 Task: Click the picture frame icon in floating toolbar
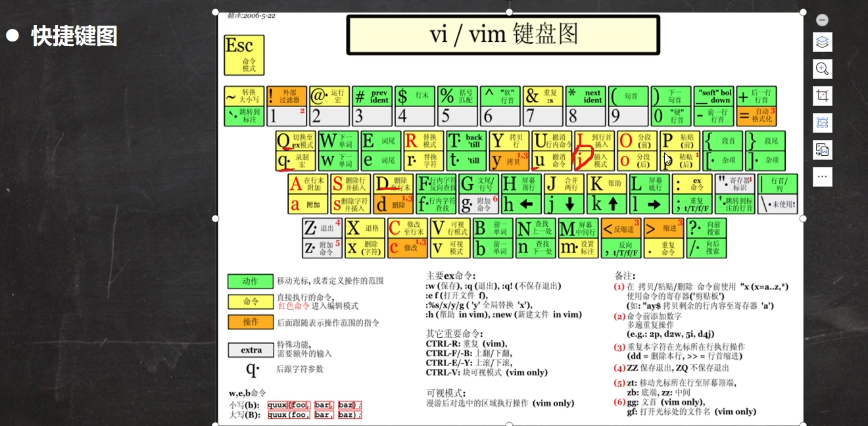pyautogui.click(x=823, y=123)
